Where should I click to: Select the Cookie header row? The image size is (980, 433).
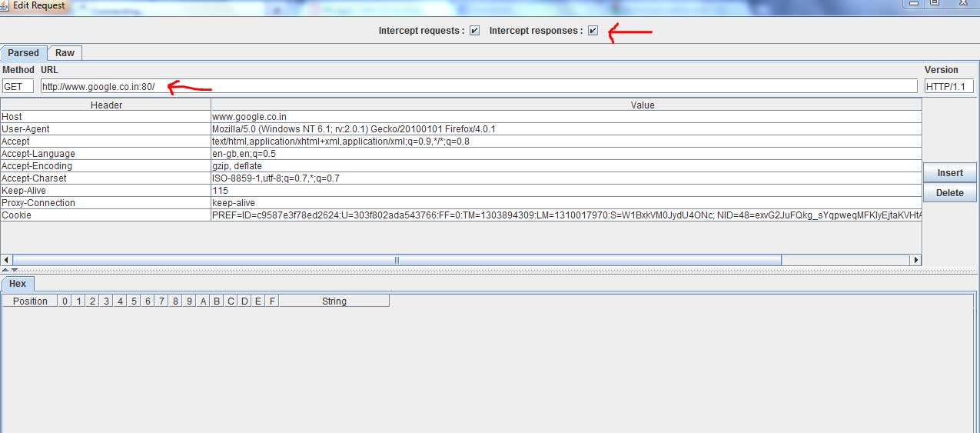105,215
